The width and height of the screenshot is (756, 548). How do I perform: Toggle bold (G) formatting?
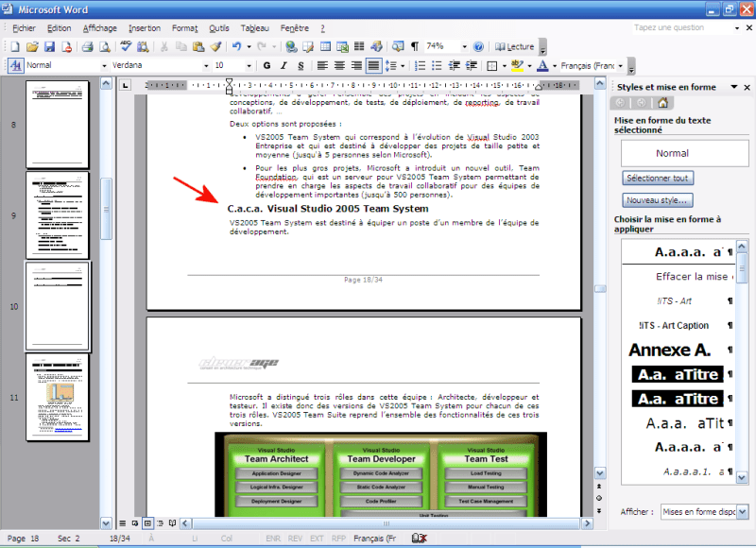[266, 65]
